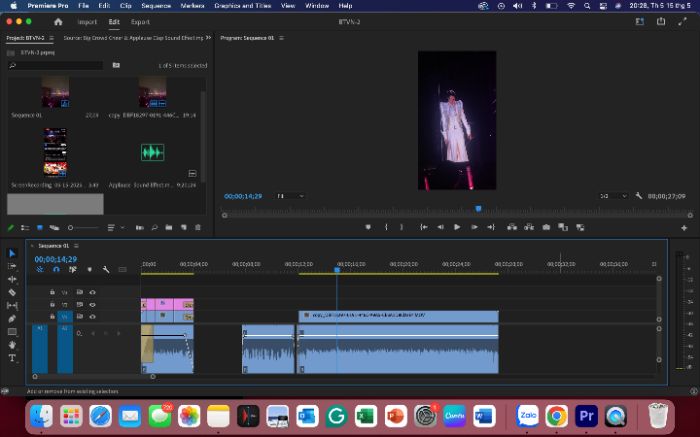This screenshot has height=437, width=700.
Task: Click the New Bin folder icon
Action: [x=169, y=228]
